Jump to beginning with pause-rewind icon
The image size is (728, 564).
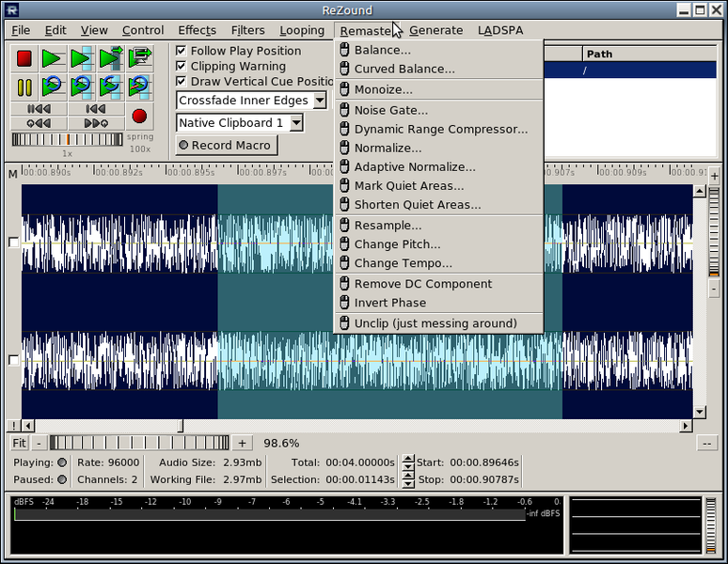click(39, 109)
